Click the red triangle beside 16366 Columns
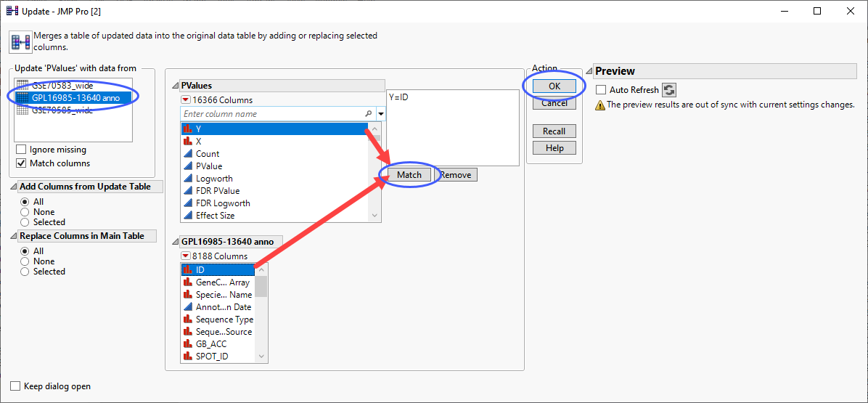 (185, 100)
